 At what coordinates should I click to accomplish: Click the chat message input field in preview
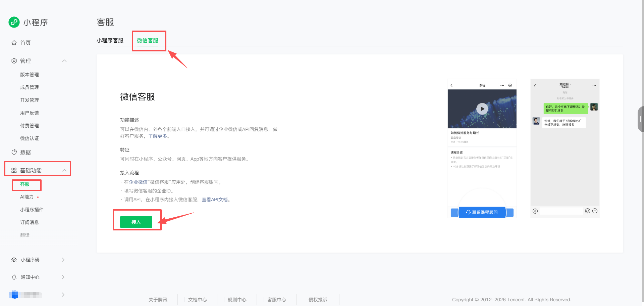pos(561,211)
